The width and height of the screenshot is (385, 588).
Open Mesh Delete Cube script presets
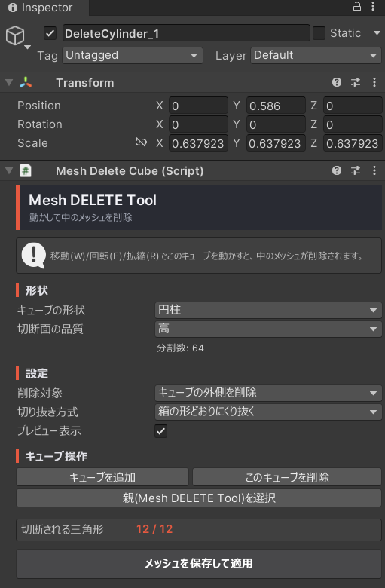click(x=356, y=170)
